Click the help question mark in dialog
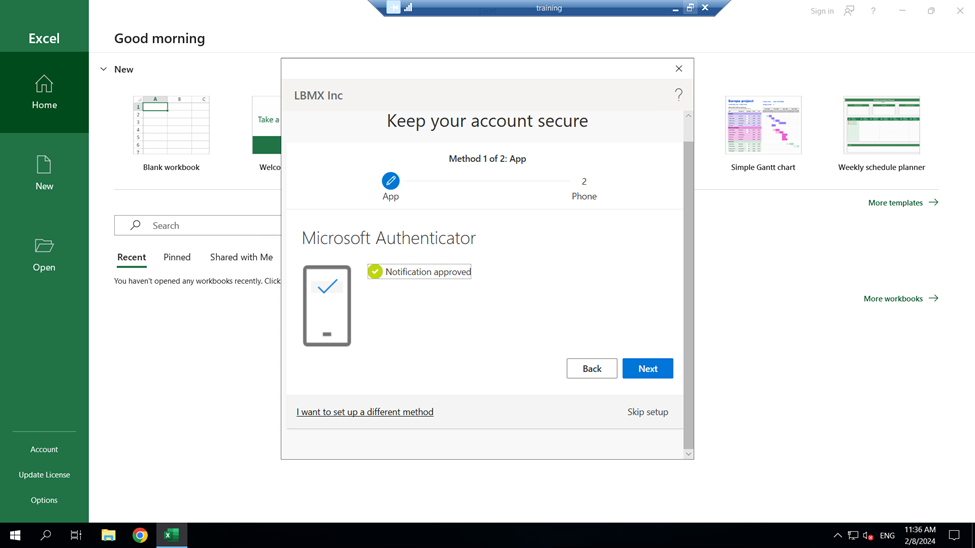Viewport: 975px width, 548px height. click(678, 95)
